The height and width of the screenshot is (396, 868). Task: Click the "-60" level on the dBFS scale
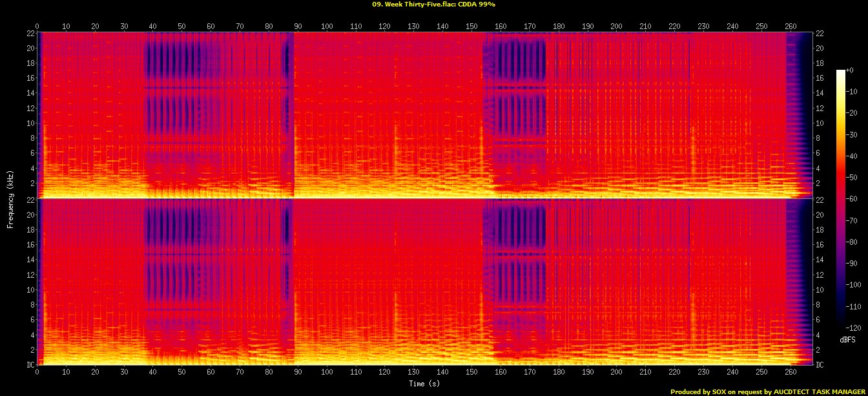click(x=853, y=199)
